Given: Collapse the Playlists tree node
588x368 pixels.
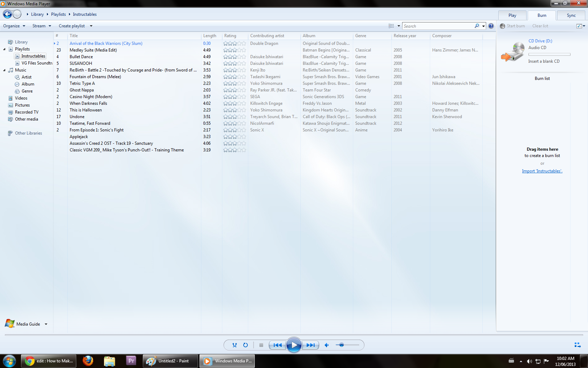Looking at the screenshot, I should [4, 49].
